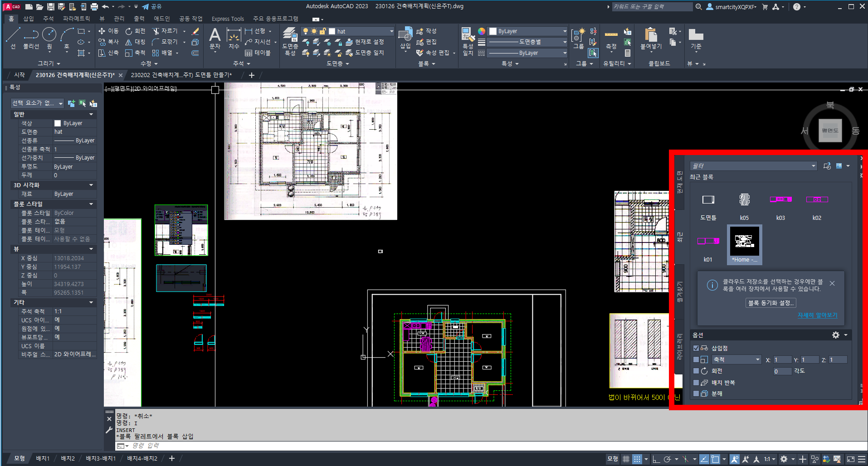
Task: Open selection dropdown '선택 요소가 없음' in properties
Action: 38,103
